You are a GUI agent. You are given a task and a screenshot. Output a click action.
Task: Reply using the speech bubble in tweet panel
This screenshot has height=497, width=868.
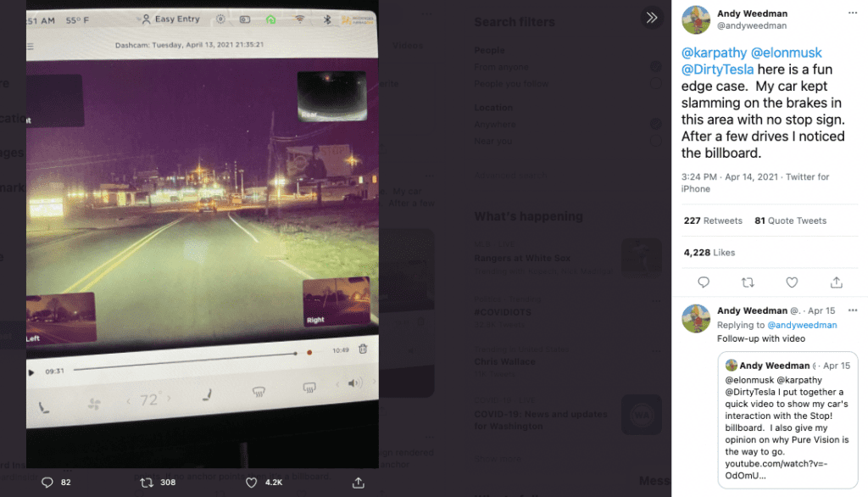click(704, 282)
